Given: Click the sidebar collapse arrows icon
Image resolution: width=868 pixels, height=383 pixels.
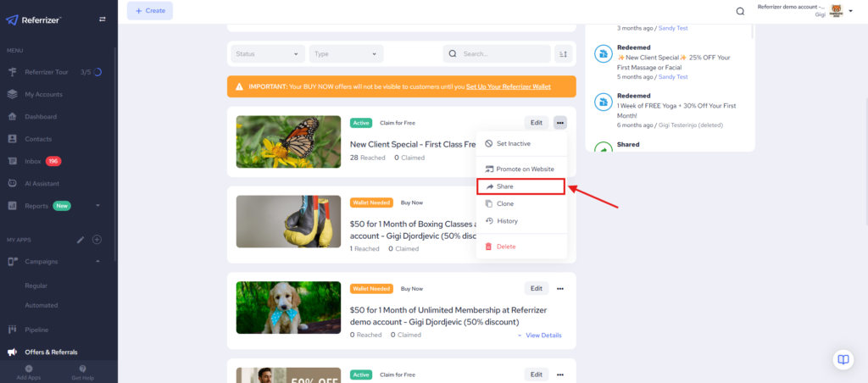Looking at the screenshot, I should pos(103,19).
